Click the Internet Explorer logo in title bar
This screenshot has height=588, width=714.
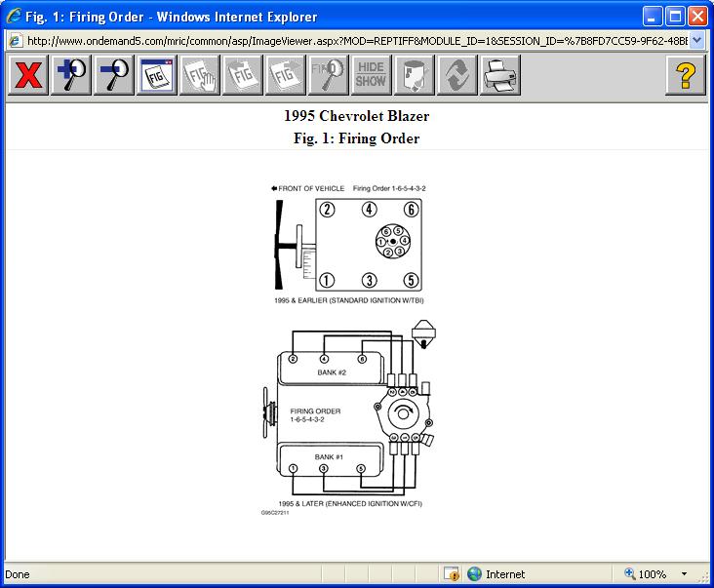point(14,17)
